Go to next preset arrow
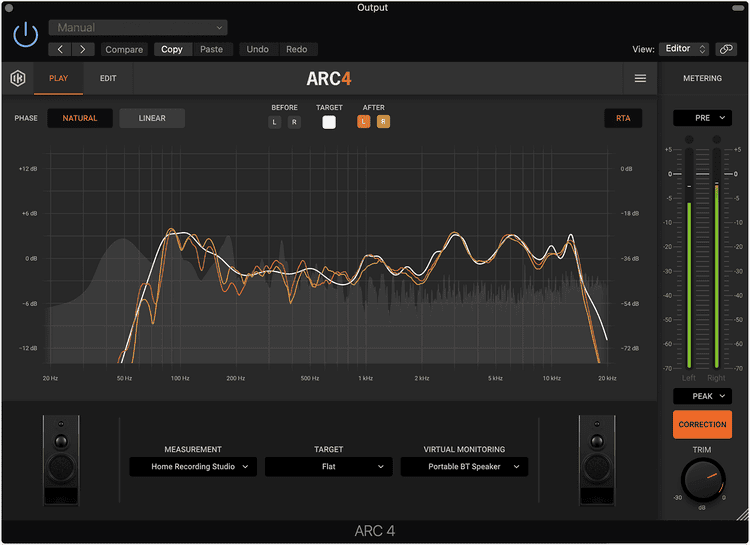The height and width of the screenshot is (545, 750). 83,49
